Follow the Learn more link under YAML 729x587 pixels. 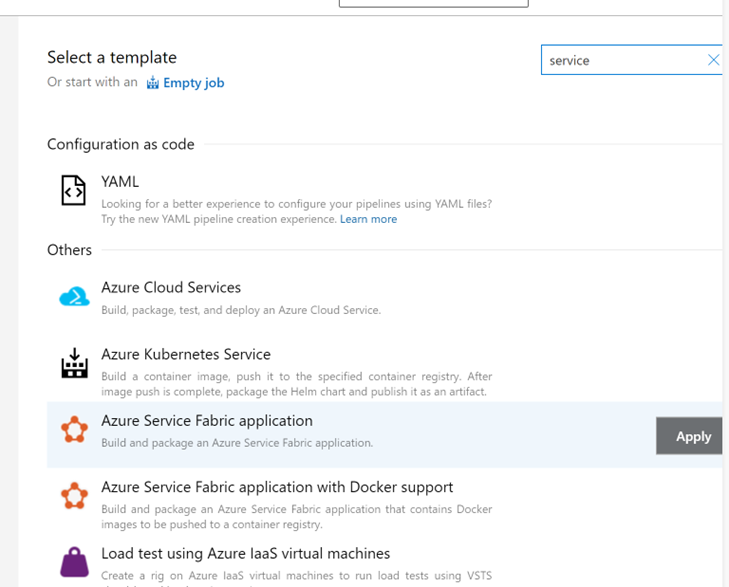pyautogui.click(x=368, y=219)
